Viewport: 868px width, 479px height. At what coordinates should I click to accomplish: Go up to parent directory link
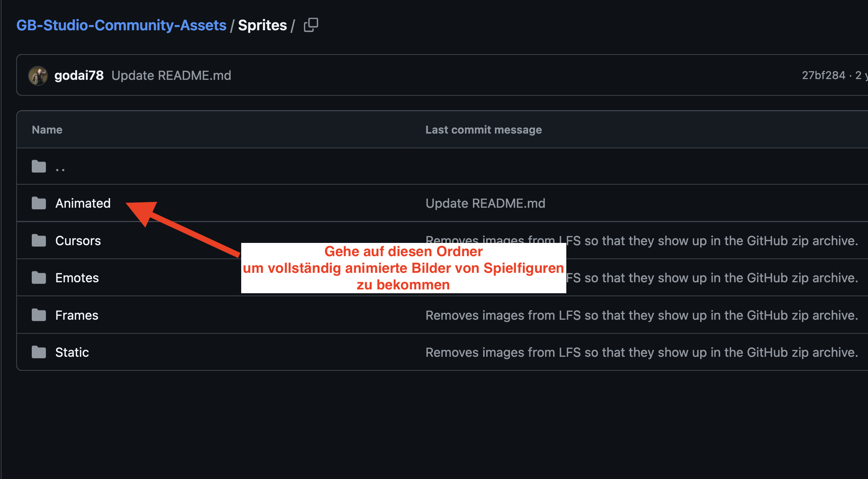click(x=60, y=168)
